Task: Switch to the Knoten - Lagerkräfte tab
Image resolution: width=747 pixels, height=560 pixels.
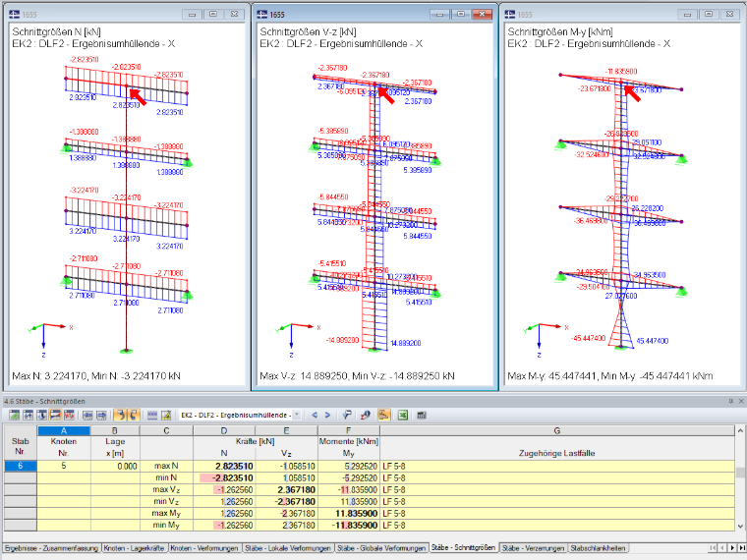Action: 135,548
